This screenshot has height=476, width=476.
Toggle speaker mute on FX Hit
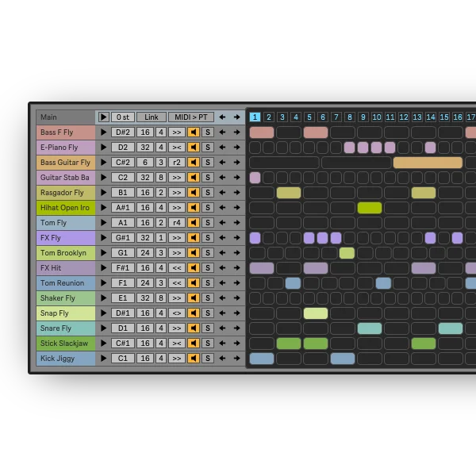(x=194, y=268)
